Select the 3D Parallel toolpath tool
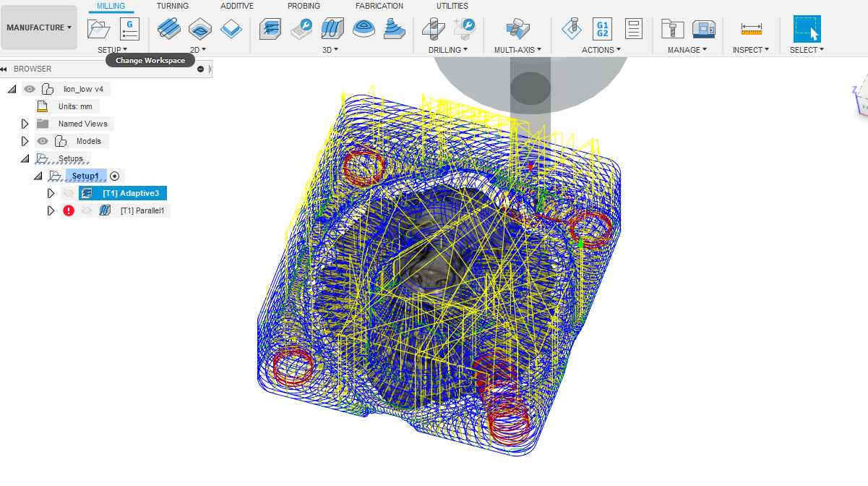The height and width of the screenshot is (486, 868). [332, 29]
